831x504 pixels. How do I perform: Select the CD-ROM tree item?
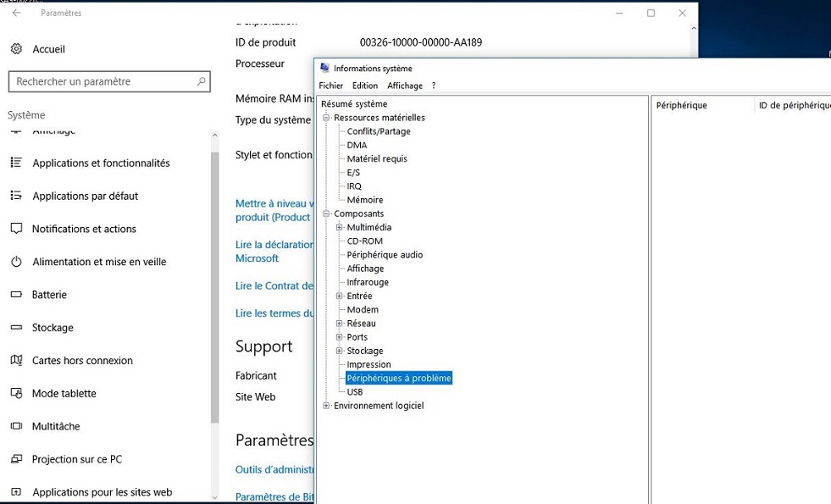[364, 241]
